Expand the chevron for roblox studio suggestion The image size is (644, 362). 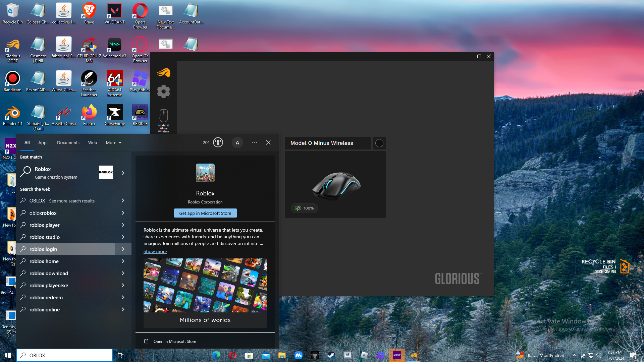pyautogui.click(x=123, y=237)
